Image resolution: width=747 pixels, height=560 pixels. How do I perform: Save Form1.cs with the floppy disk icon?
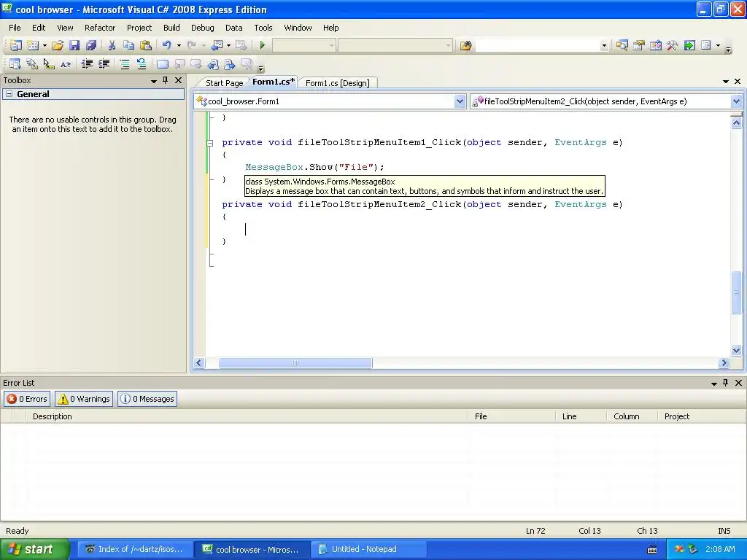(x=74, y=45)
